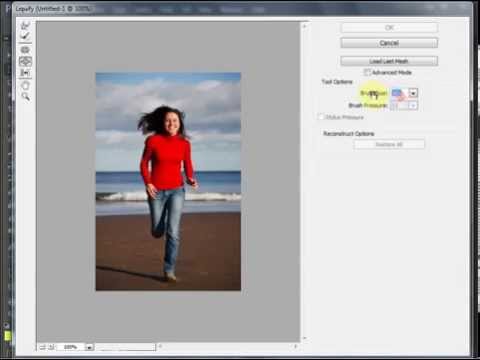Click the preview vertical scrollbar down arrow
This screenshot has height=360, width=480.
coord(304,338)
